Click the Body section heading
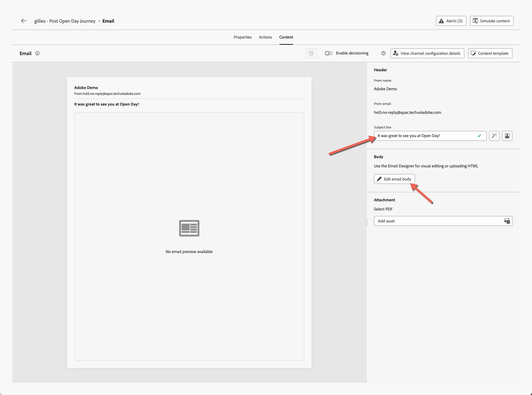The image size is (532, 395). tap(379, 157)
